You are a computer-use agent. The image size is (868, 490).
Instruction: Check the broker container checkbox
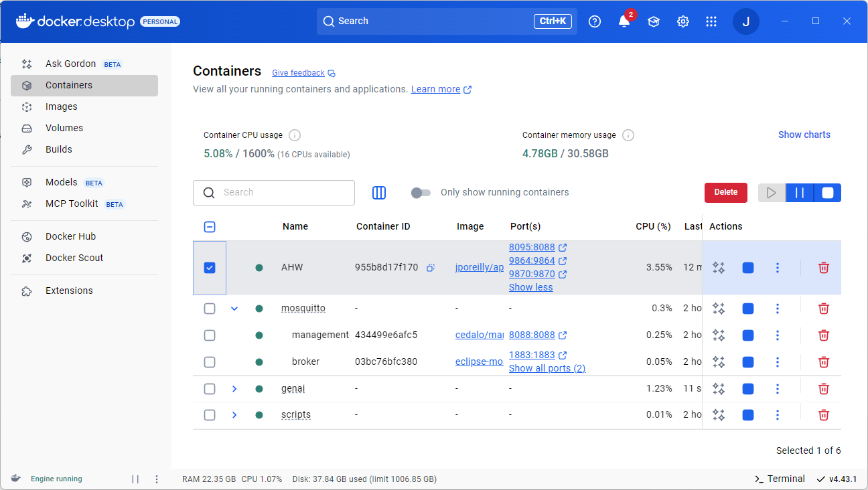click(x=210, y=362)
